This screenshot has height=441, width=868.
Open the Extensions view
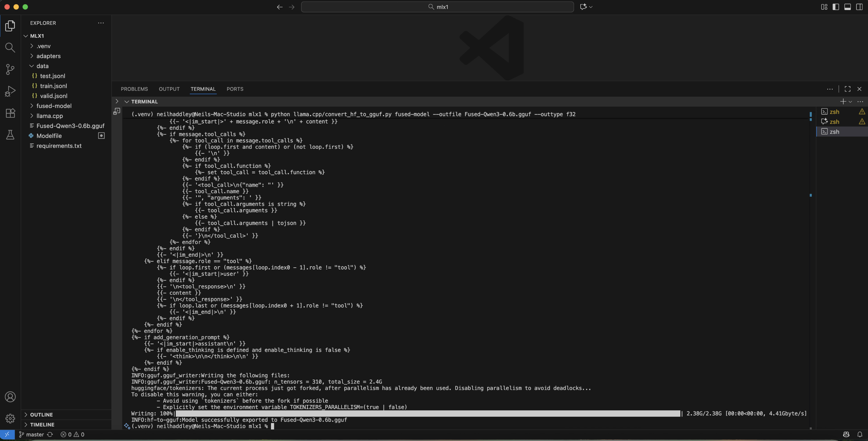10,113
